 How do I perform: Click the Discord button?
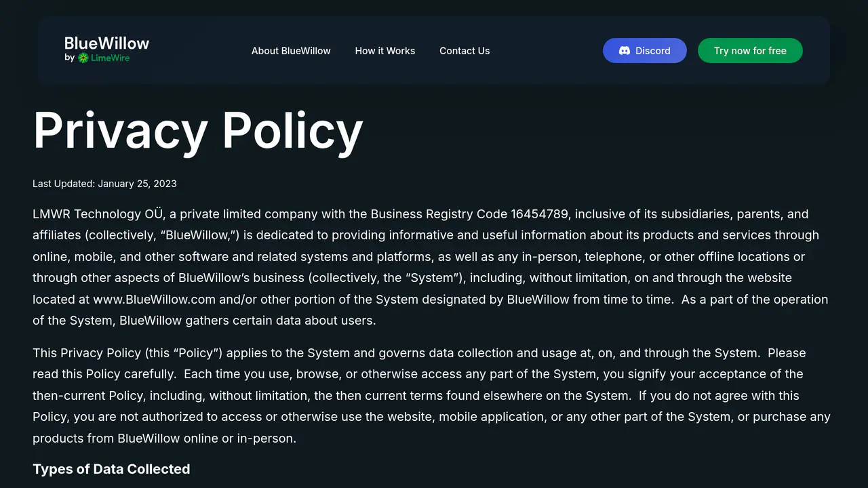645,51
